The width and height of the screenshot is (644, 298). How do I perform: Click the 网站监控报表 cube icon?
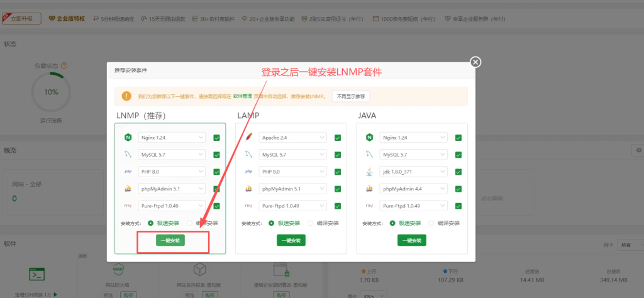(199, 270)
